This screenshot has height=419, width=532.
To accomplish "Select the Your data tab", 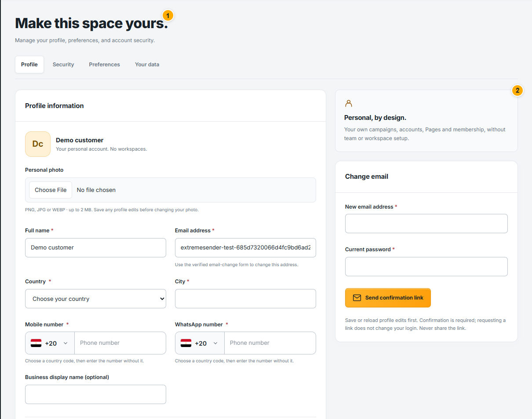I will click(147, 65).
